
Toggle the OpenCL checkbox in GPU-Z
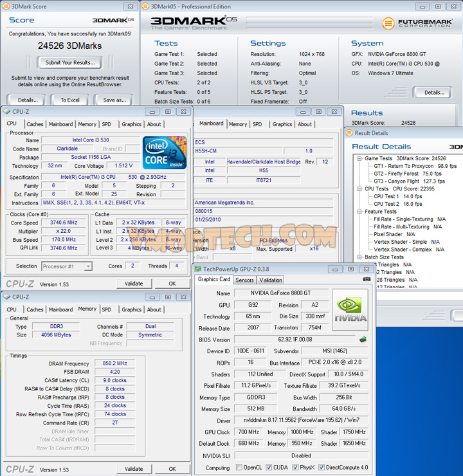click(x=239, y=467)
